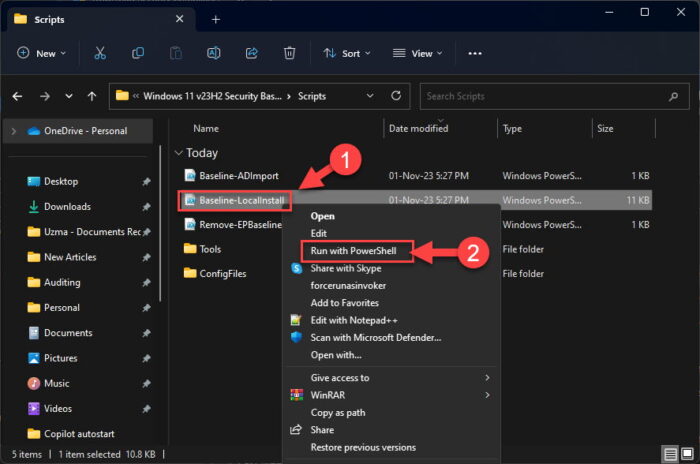This screenshot has width=700, height=464.
Task: Select the Baseline-ADImport file
Action: (x=239, y=176)
